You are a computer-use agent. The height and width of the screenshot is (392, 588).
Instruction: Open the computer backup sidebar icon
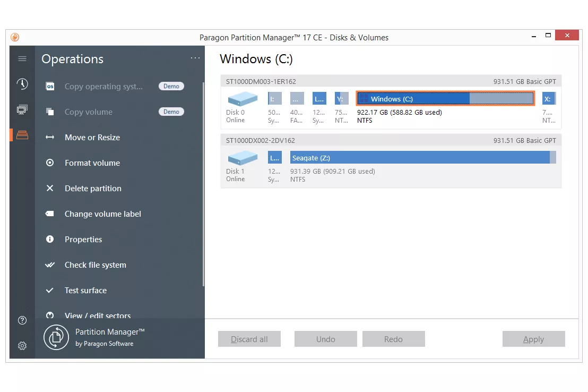point(22,109)
